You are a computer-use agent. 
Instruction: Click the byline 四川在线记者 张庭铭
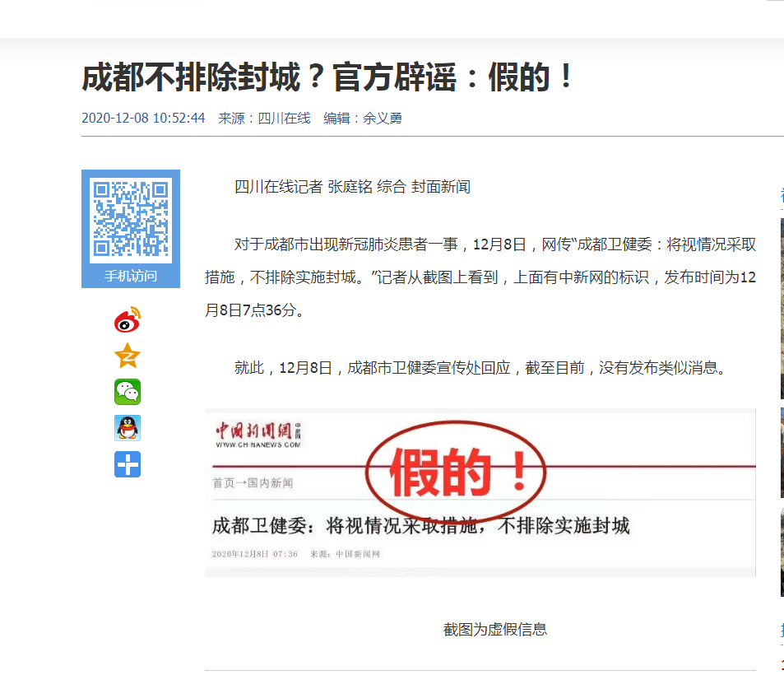(278, 187)
